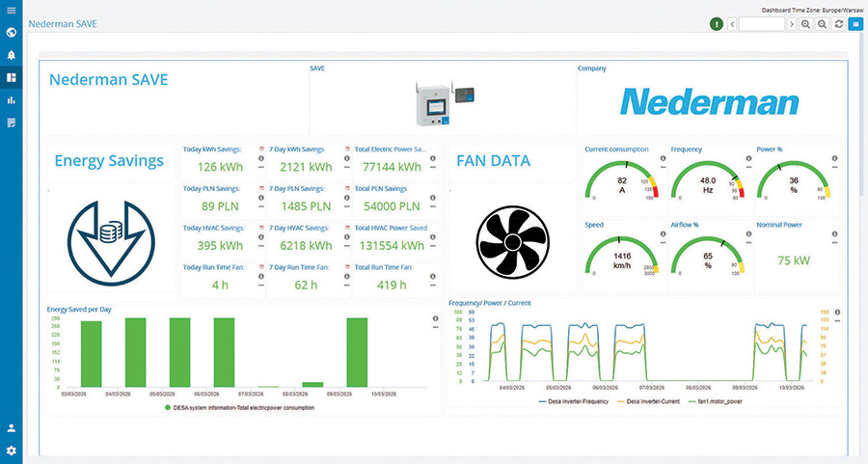Refresh the dashboard data
Viewport: 868px width, 464px height.
(x=839, y=24)
